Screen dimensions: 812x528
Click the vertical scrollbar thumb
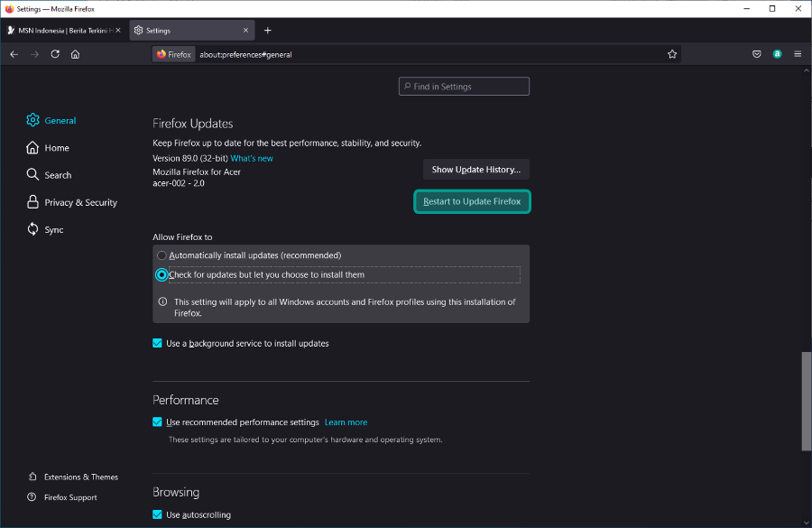point(807,401)
